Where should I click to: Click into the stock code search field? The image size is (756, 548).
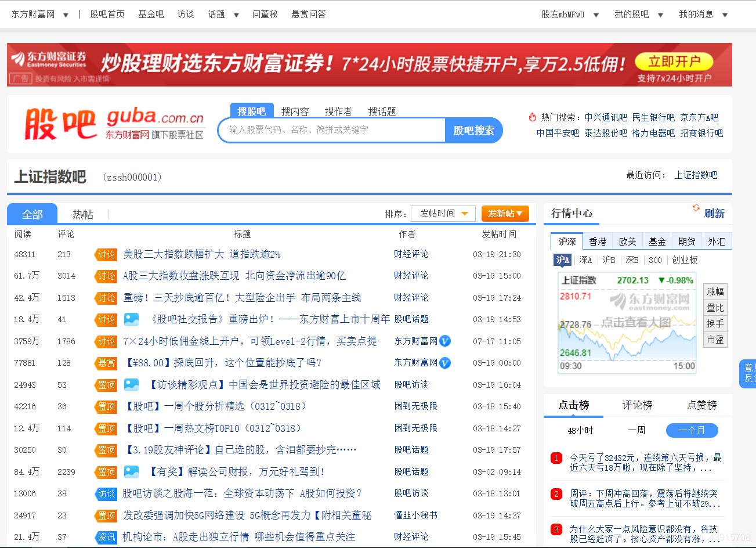332,130
